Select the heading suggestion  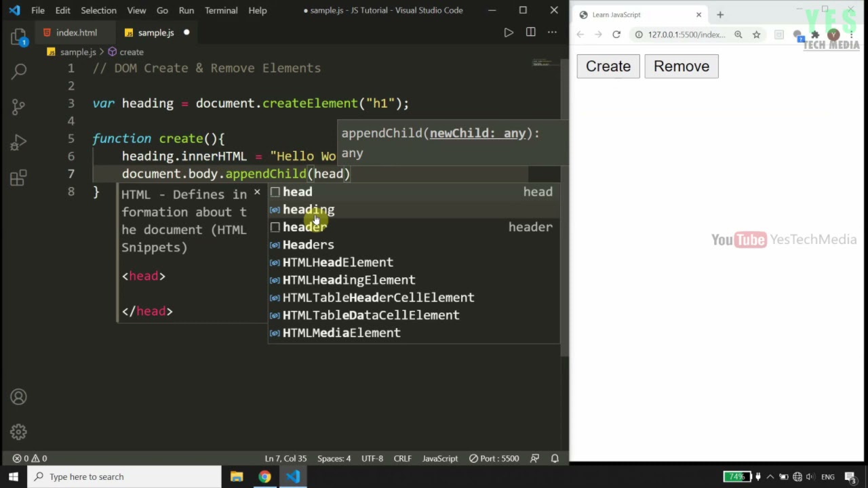(414, 209)
